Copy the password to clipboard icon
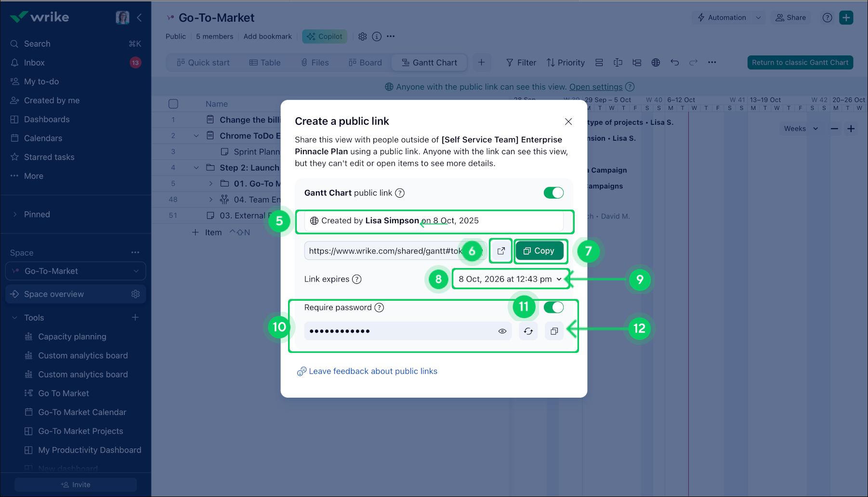This screenshot has width=868, height=497. coord(554,331)
